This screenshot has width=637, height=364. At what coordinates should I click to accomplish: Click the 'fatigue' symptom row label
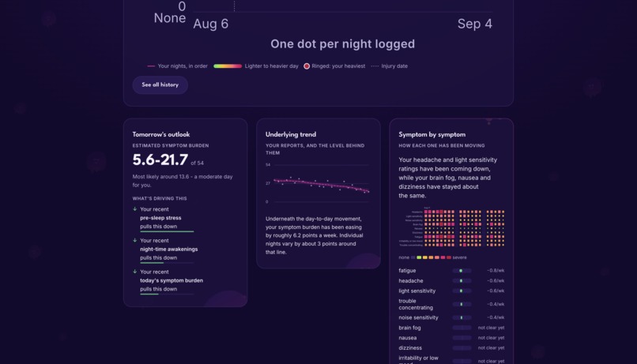(x=407, y=271)
